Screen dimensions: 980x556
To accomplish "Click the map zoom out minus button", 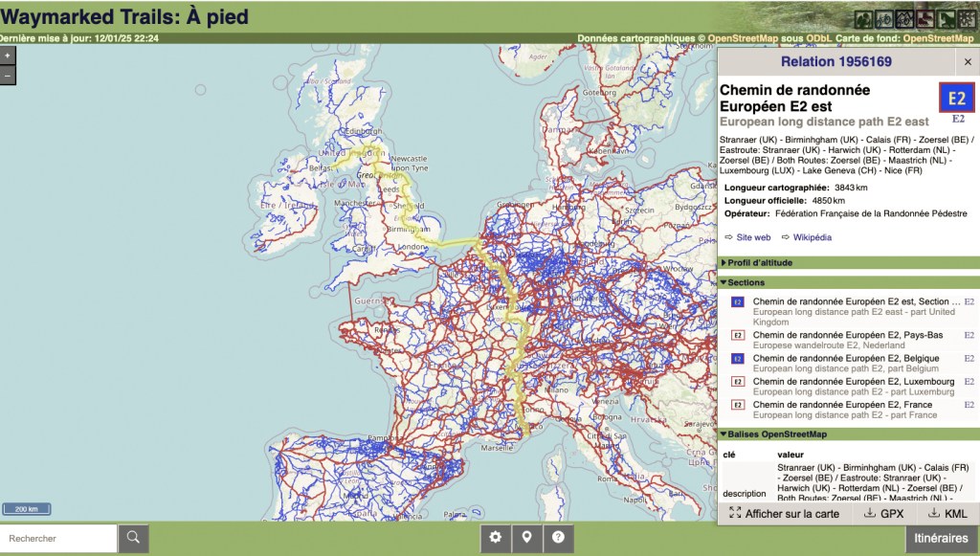I will click(x=8, y=75).
